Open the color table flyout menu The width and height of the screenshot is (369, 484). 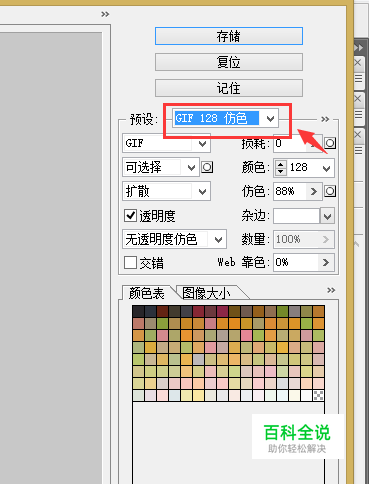(x=331, y=290)
